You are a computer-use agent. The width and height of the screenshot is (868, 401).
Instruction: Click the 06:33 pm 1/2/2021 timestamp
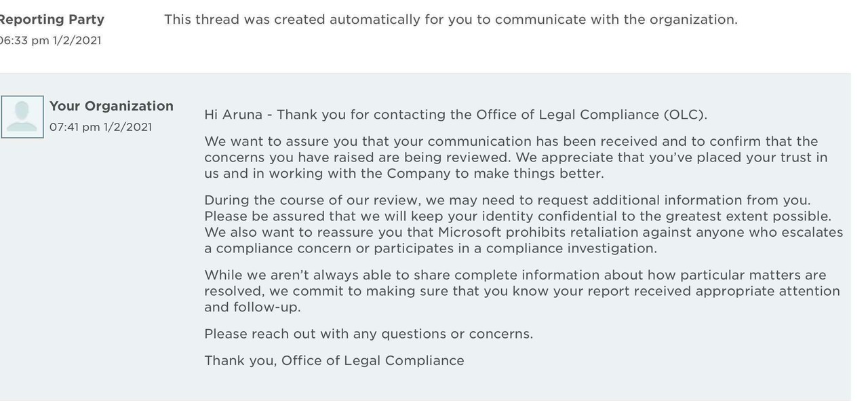(50, 41)
